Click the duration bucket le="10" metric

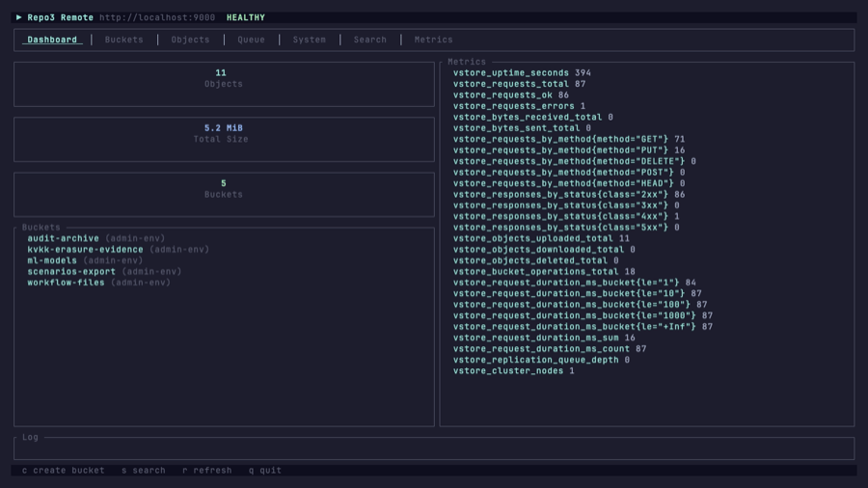point(578,294)
